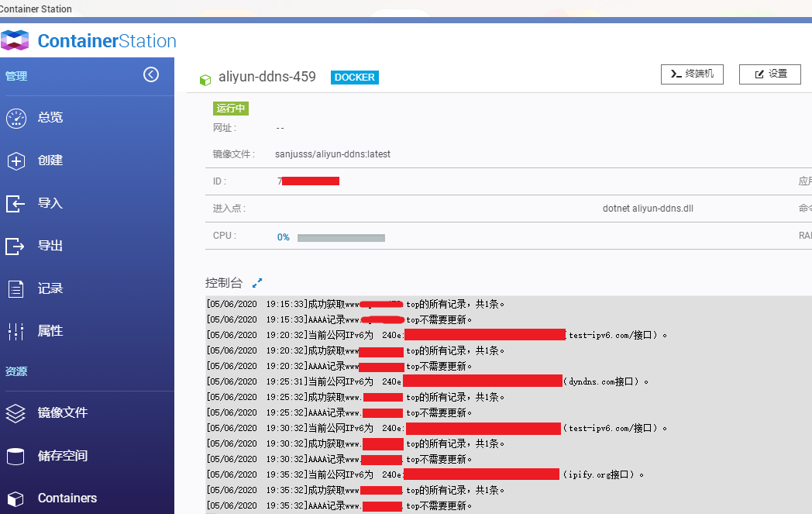Click the entry point dotnet aliyun-ddns.dll

point(648,209)
